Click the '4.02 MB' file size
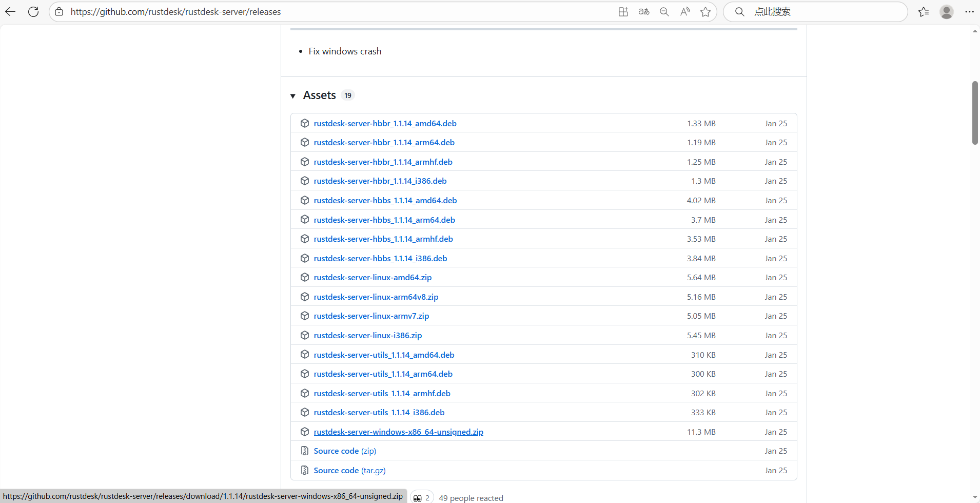Image resolution: width=980 pixels, height=503 pixels. 701,200
